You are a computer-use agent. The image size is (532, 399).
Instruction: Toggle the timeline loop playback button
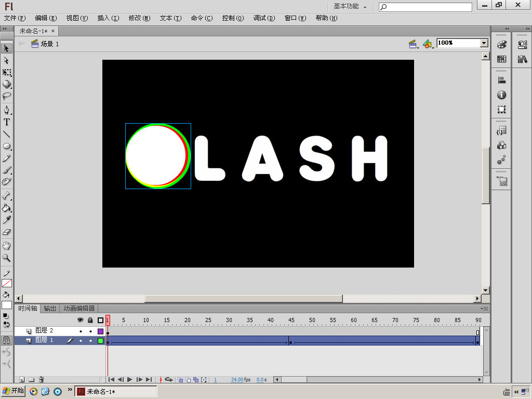pos(169,380)
